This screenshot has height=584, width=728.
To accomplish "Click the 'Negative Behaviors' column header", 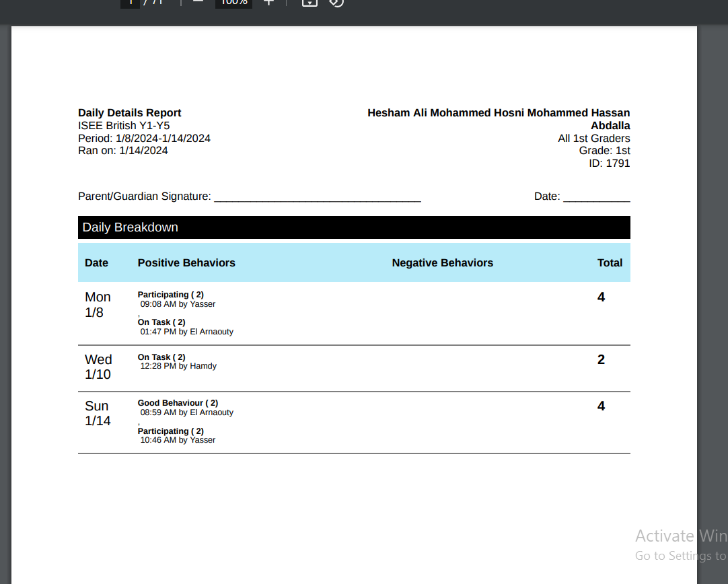I will click(443, 263).
